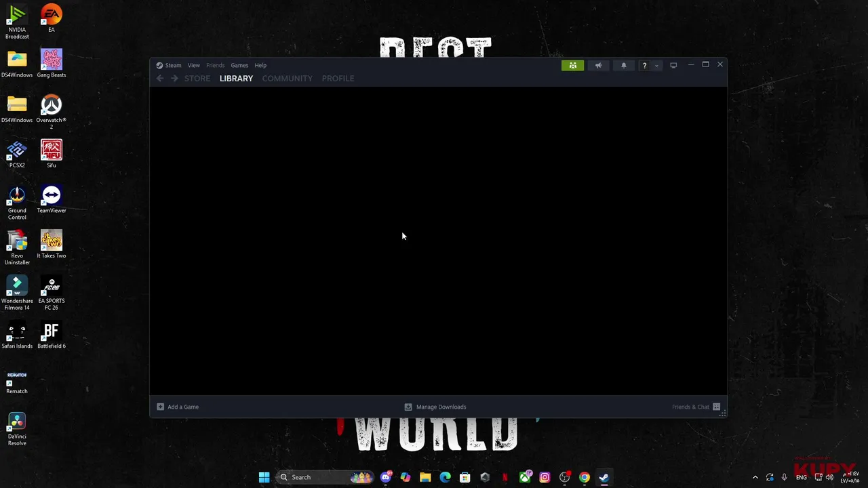Screen dimensions: 868x488
Task: Open Steam announcements megaphone icon
Action: (598, 65)
